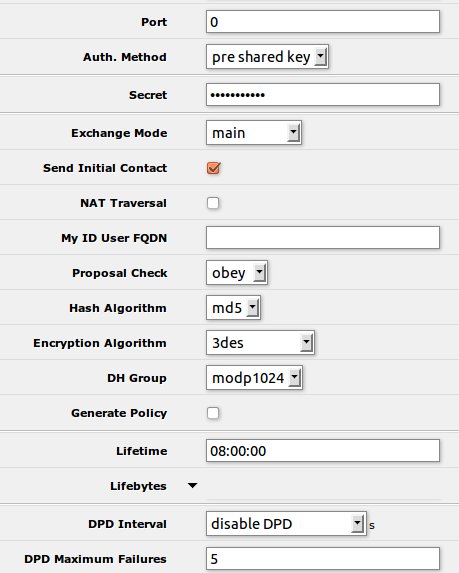Click the arrow button on DPD Interval

[x=357, y=524]
